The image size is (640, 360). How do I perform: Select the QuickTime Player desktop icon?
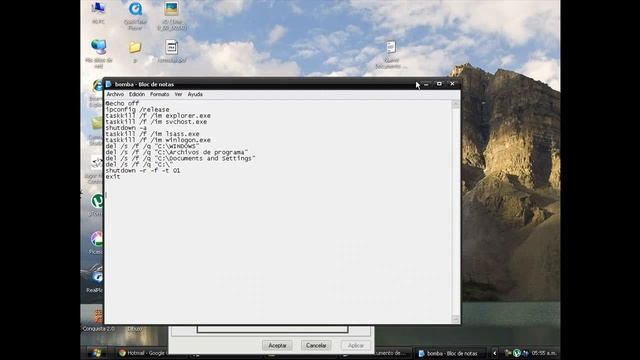135,16
